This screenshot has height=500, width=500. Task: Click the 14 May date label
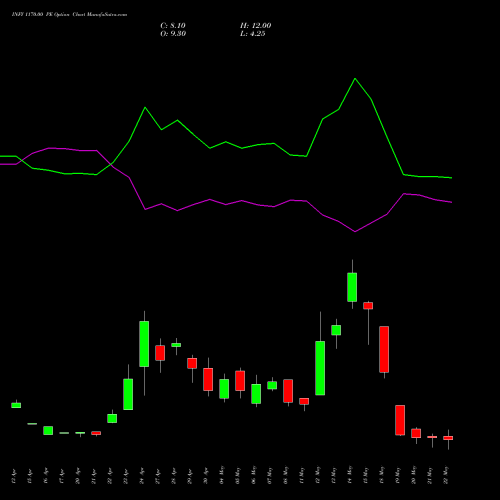(350, 475)
